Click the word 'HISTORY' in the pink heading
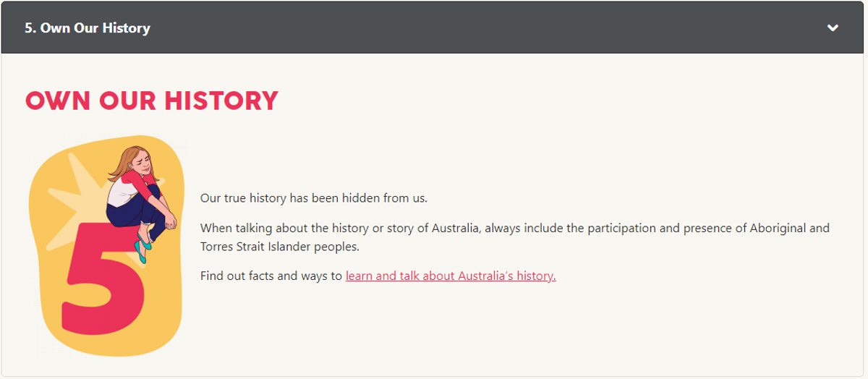The height and width of the screenshot is (379, 868). 221,101
